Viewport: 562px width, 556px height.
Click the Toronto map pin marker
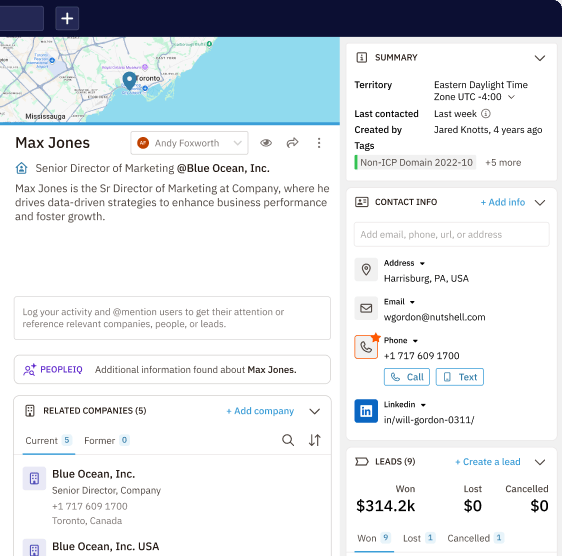pyautogui.click(x=129, y=80)
